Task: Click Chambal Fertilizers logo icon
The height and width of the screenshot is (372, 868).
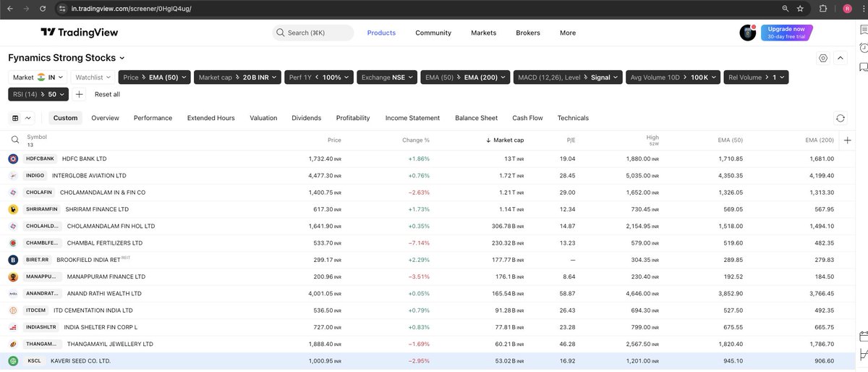Action: [x=13, y=242]
